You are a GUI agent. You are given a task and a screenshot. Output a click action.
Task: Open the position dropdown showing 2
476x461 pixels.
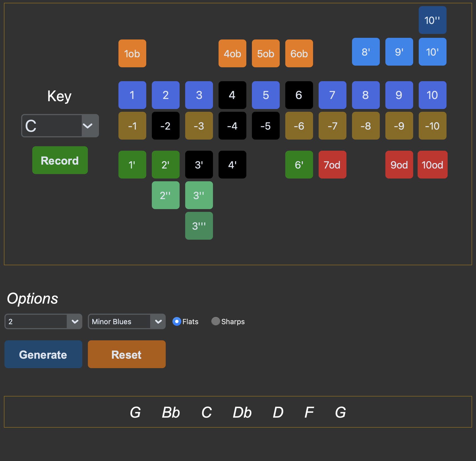pyautogui.click(x=43, y=321)
